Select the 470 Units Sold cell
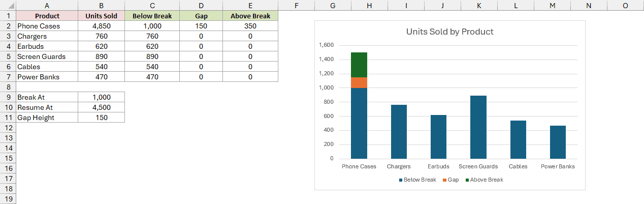Viewport: 644px width, 204px height. coord(101,77)
